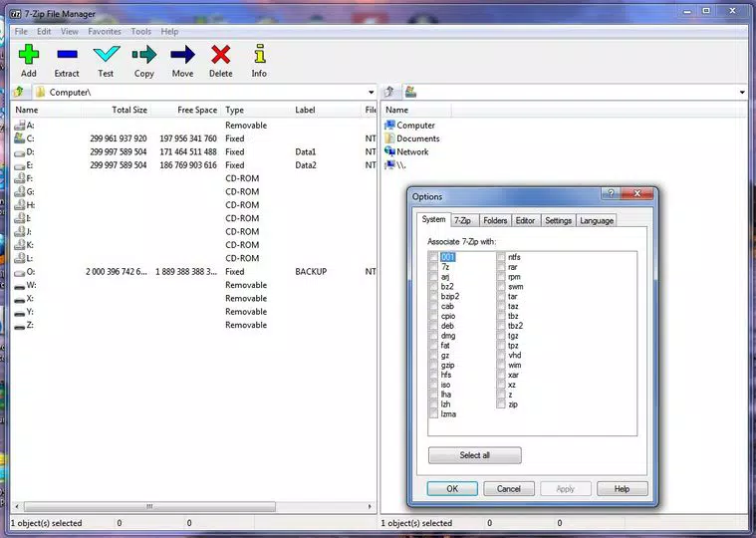
Task: Run the Test toolbar icon
Action: [x=107, y=54]
